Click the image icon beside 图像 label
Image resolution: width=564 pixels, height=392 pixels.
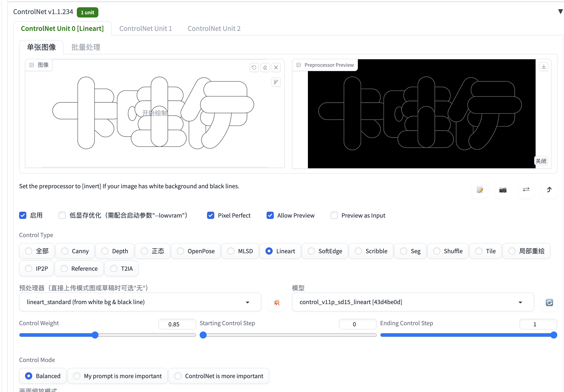pyautogui.click(x=32, y=65)
